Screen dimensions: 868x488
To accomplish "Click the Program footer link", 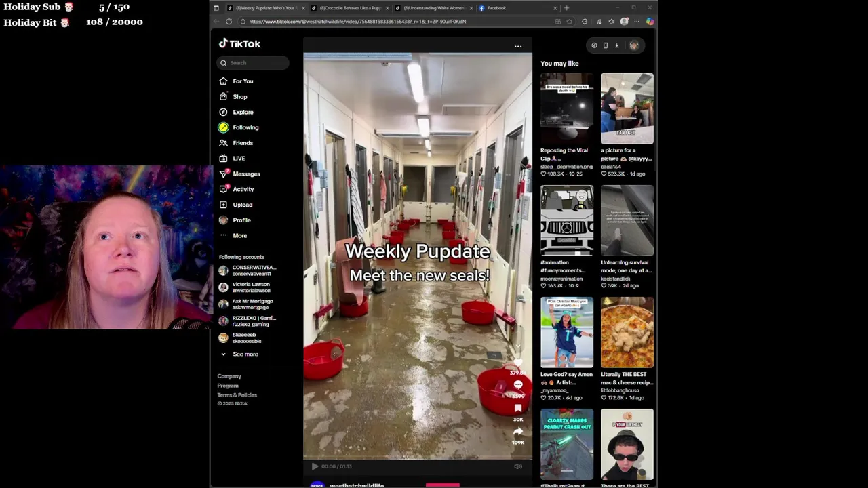I will 228,386.
